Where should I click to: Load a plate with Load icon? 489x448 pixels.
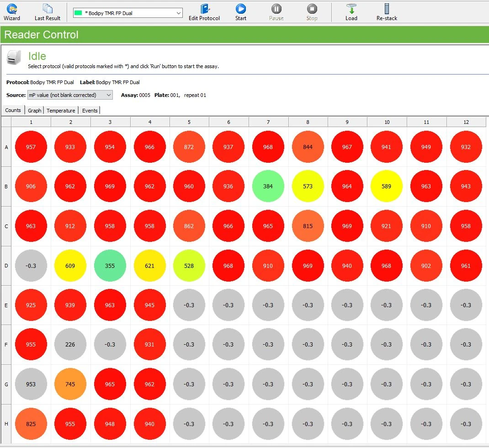click(351, 12)
